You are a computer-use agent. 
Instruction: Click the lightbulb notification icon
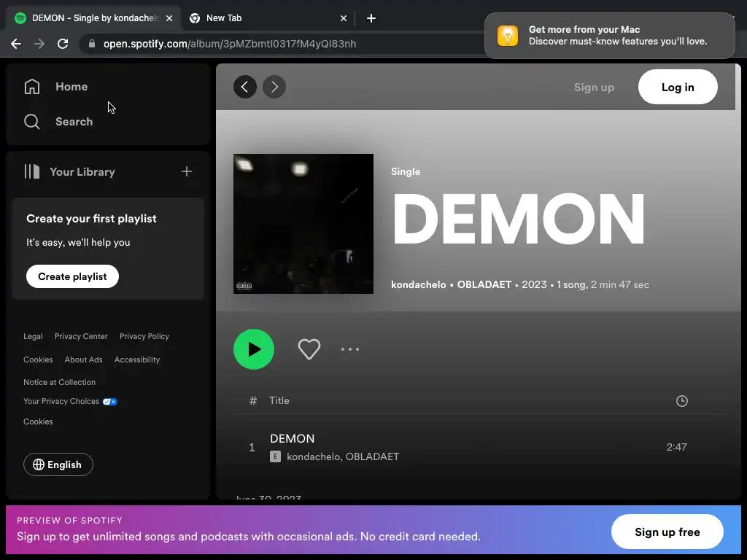[x=508, y=36]
